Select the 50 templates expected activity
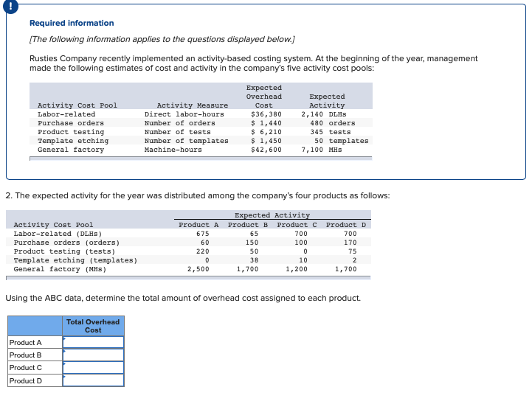Viewport: 532px width, 404px height. pos(342,141)
